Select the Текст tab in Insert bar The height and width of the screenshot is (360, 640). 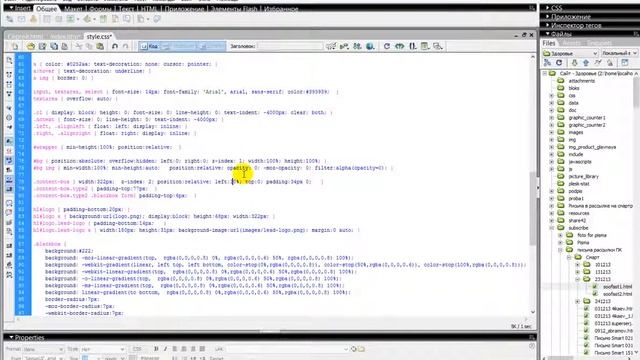[126, 9]
